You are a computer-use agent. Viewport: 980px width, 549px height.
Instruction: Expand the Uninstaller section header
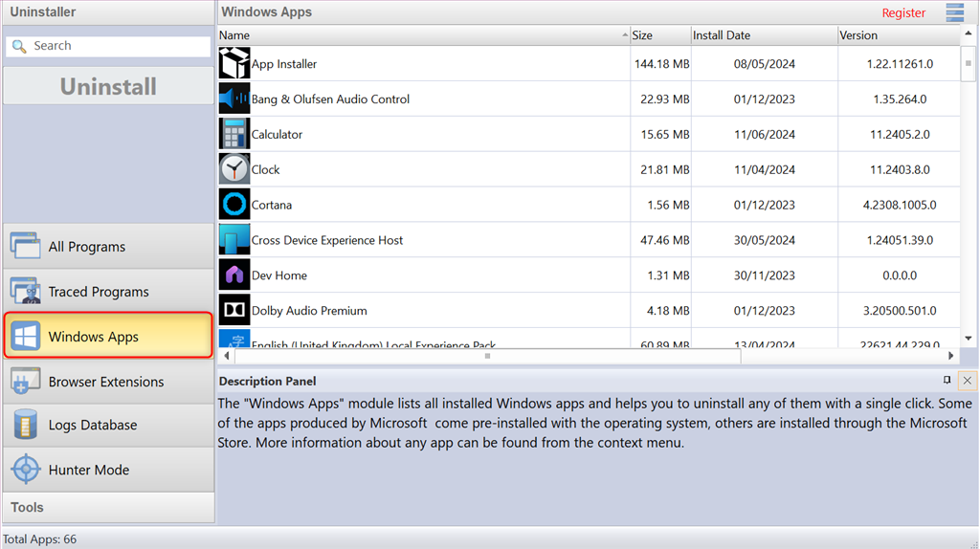coord(108,11)
